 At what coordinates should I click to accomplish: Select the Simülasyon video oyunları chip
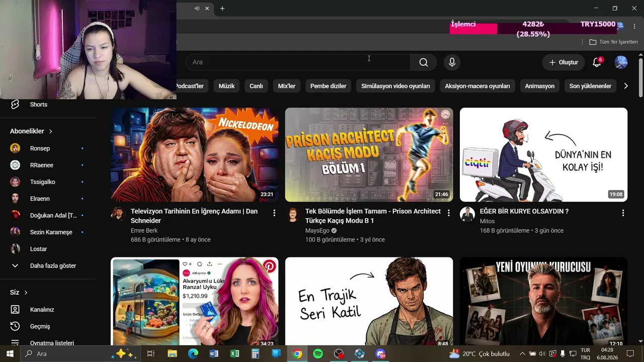(395, 86)
